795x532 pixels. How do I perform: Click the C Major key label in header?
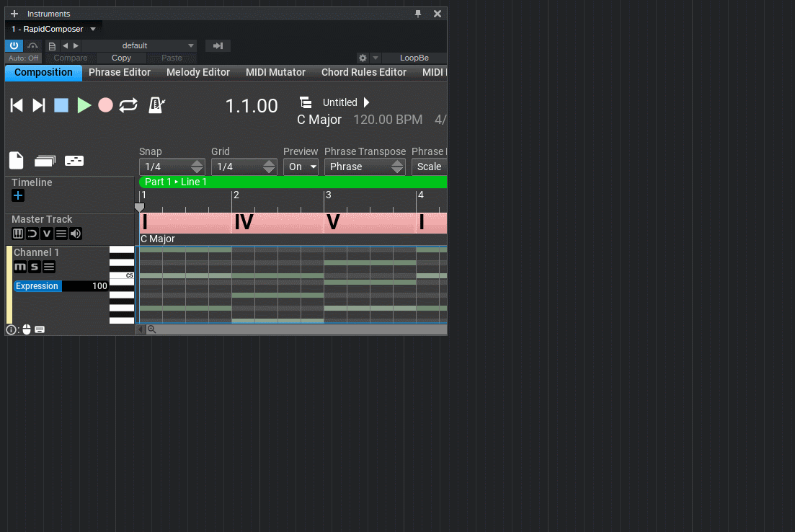coord(319,120)
